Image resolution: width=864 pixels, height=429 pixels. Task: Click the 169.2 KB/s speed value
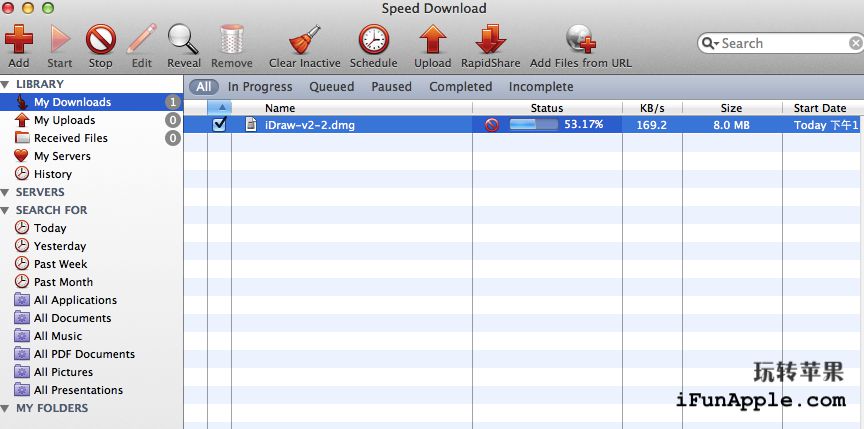pos(651,125)
